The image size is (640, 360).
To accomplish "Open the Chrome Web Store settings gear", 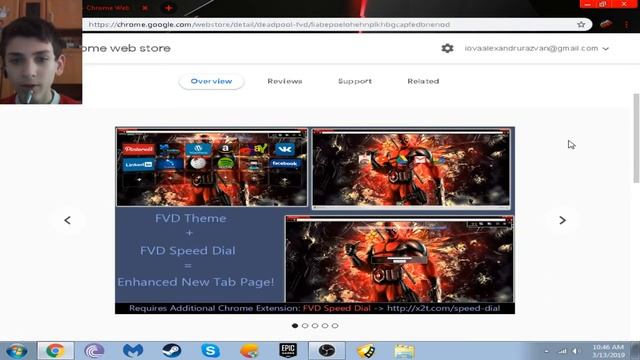I will (447, 48).
